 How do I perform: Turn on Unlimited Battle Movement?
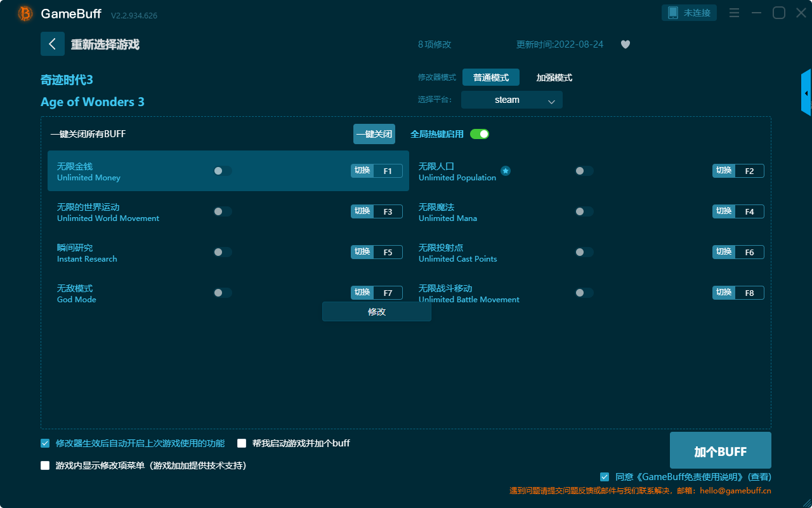click(x=584, y=293)
